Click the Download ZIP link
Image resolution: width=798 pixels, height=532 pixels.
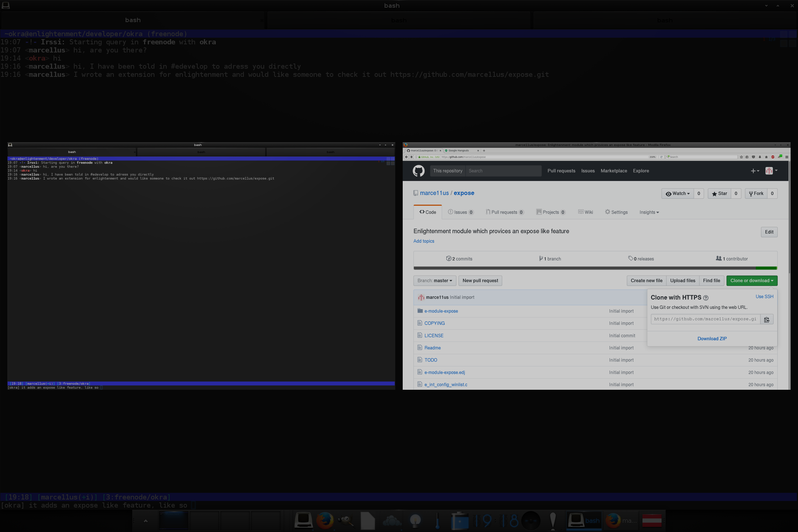click(712, 339)
